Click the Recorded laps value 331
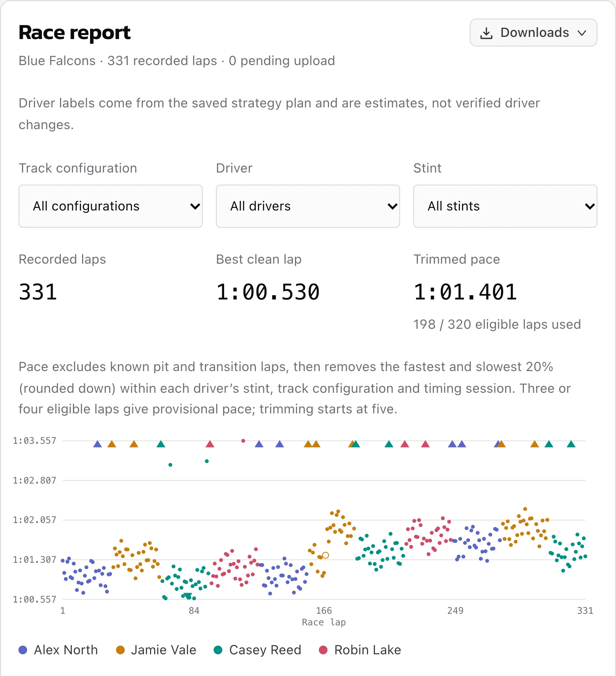The height and width of the screenshot is (676, 616). click(38, 292)
